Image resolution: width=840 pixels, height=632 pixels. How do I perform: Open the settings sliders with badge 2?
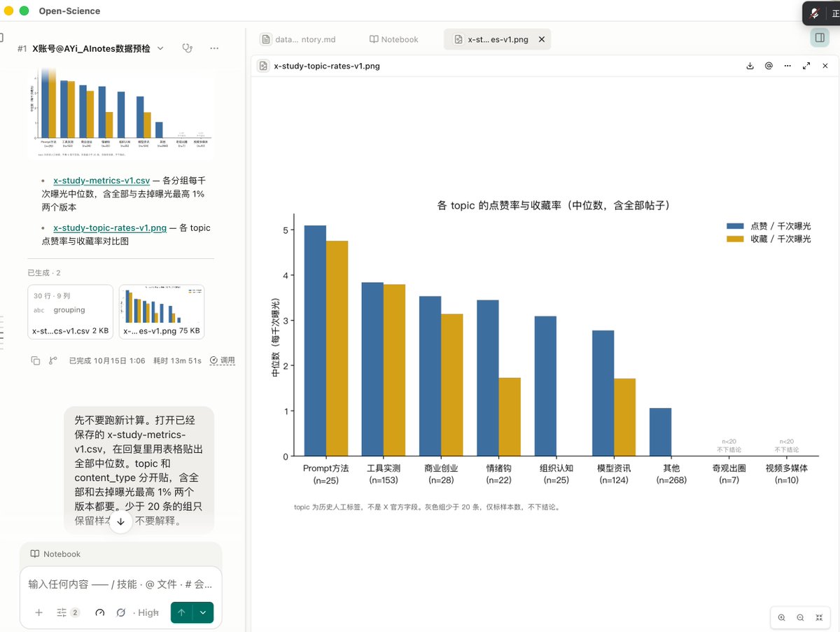(68, 612)
